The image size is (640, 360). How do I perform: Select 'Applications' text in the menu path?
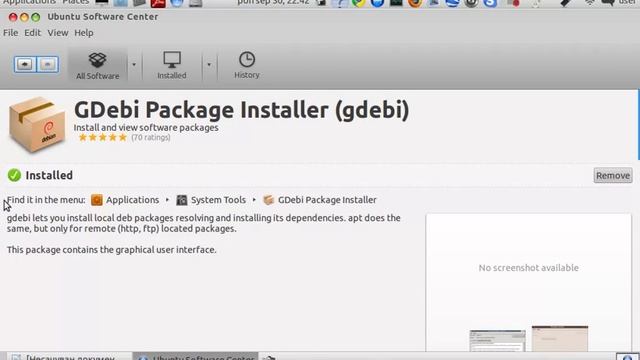tap(133, 200)
